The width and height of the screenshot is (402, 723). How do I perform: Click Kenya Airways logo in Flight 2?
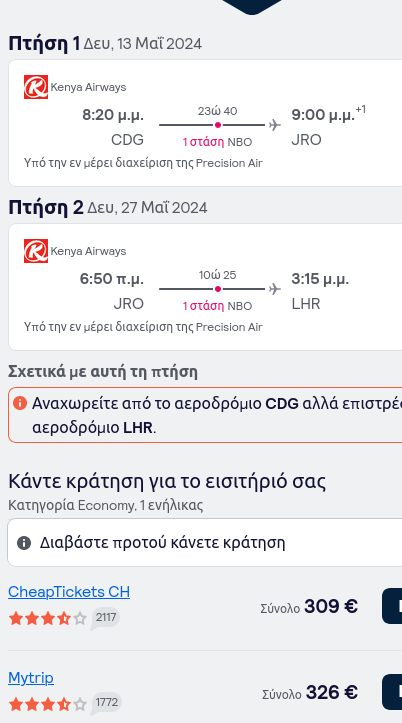[x=36, y=251]
